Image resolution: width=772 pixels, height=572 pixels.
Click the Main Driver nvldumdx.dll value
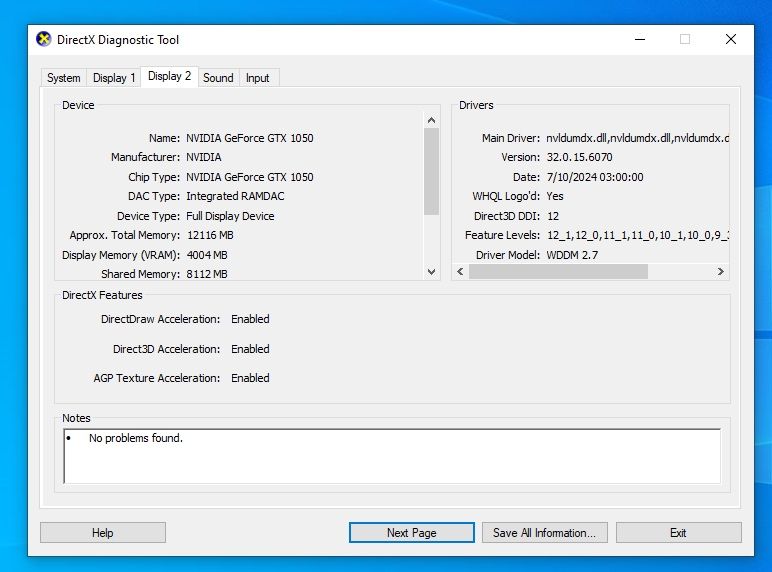pos(638,138)
